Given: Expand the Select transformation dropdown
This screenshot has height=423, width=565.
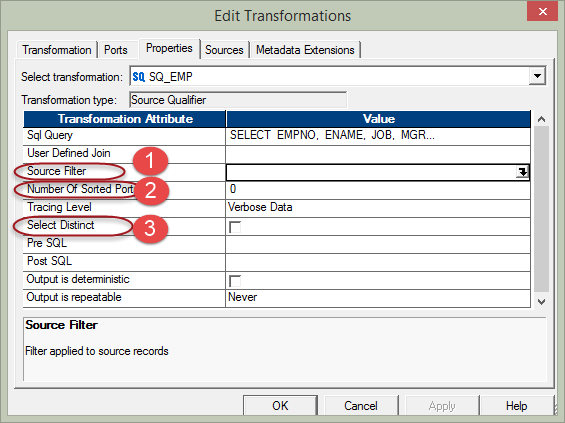Looking at the screenshot, I should [x=537, y=76].
